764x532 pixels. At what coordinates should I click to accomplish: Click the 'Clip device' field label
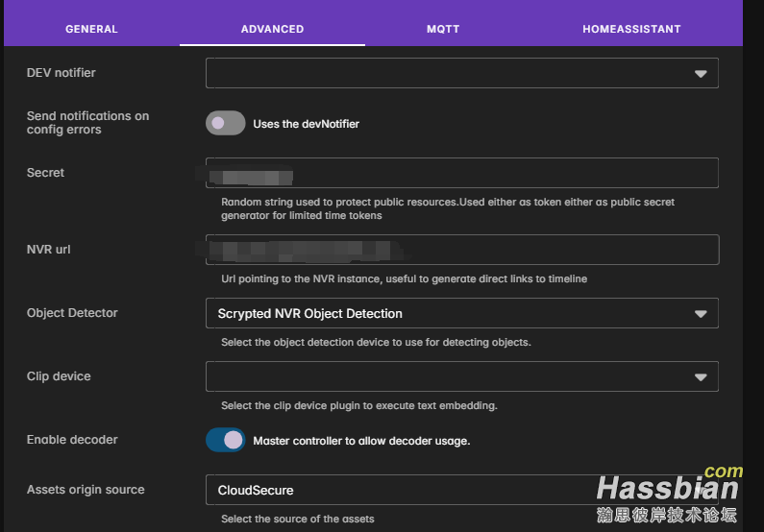click(x=59, y=376)
